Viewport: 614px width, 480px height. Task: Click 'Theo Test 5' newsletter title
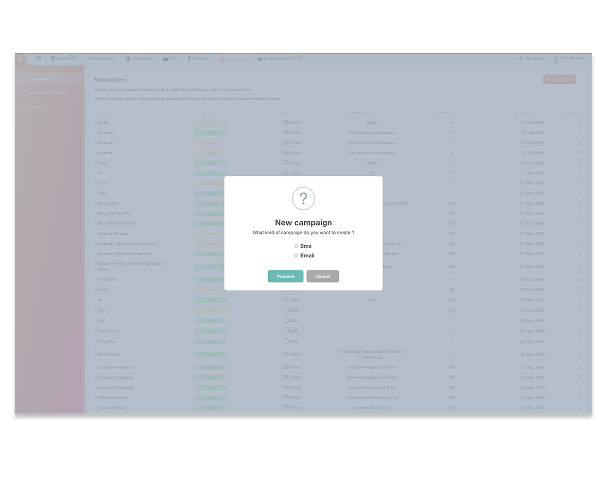point(108,331)
